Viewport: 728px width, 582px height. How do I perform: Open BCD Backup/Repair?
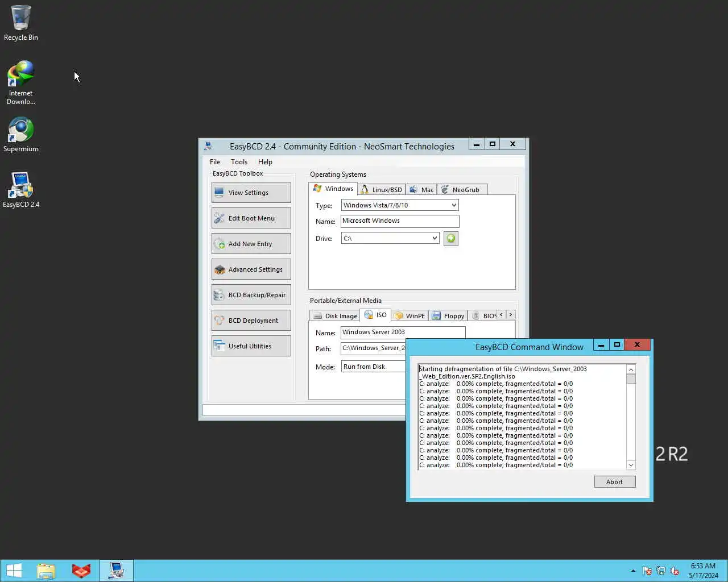pos(251,295)
